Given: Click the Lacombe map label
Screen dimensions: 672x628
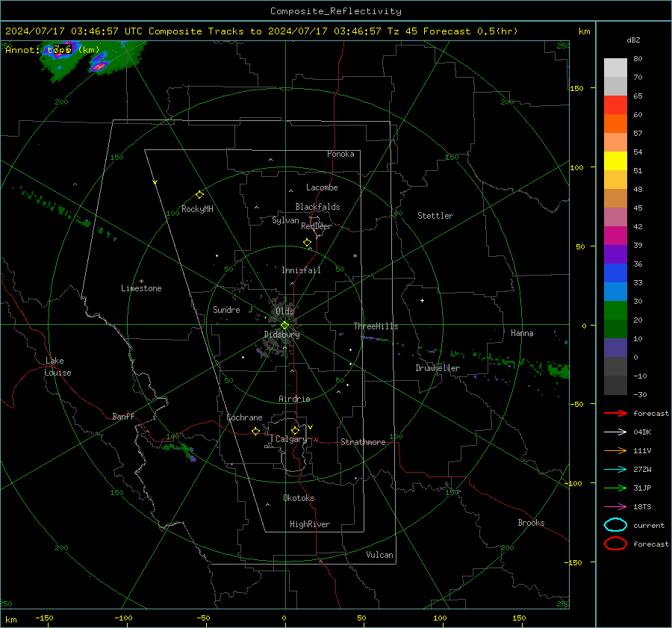Looking at the screenshot, I should (322, 187).
